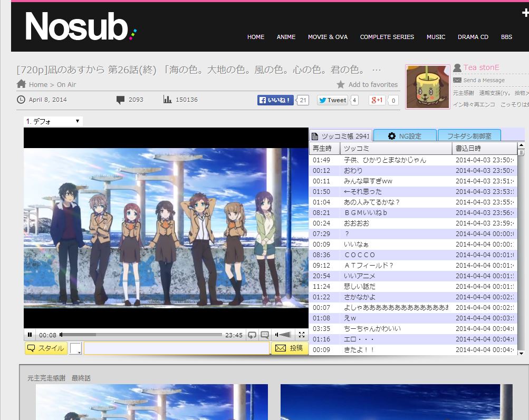Open DRAMA CD section
This screenshot has width=529, height=420.
[x=473, y=37]
